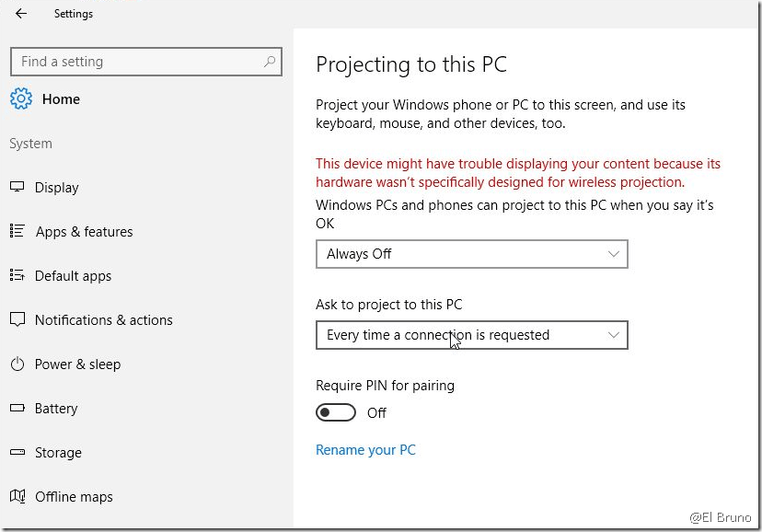Click the Apps & features list icon
Image resolution: width=762 pixels, height=532 pixels.
click(x=17, y=231)
